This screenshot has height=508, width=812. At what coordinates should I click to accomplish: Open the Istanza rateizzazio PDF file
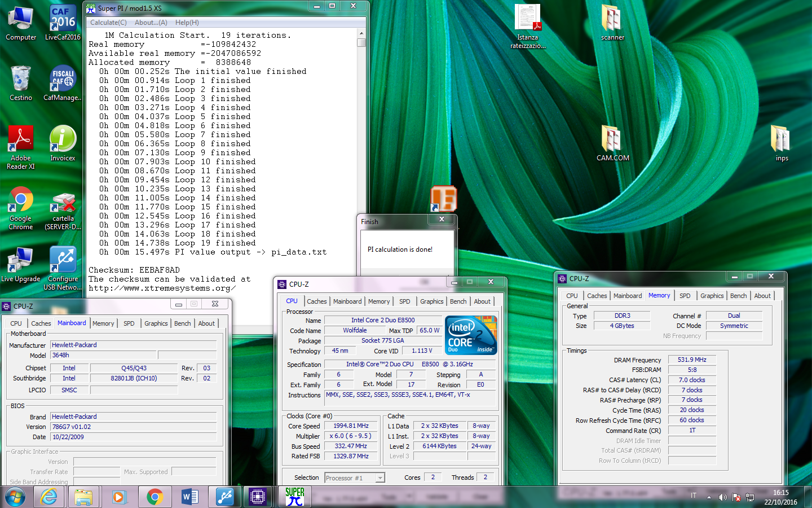528,27
